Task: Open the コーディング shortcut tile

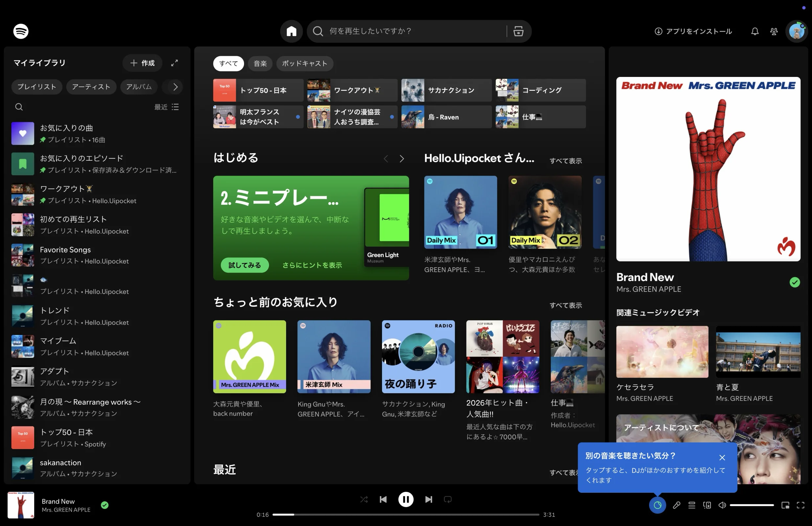Action: click(x=540, y=90)
